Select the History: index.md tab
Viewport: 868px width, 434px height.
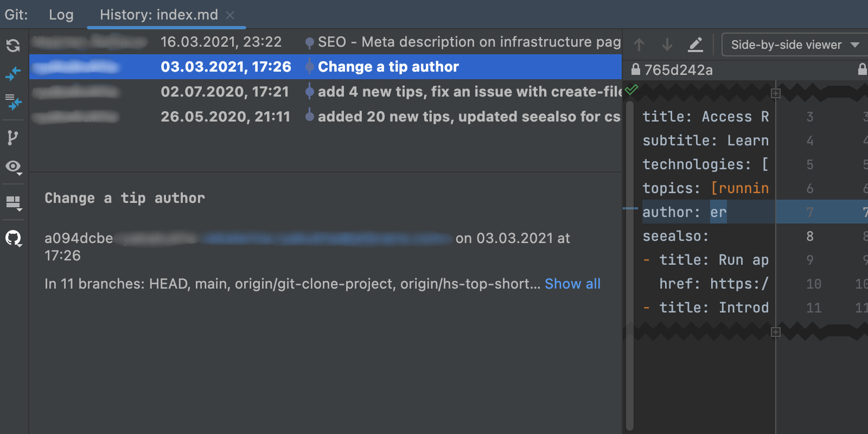tap(158, 15)
